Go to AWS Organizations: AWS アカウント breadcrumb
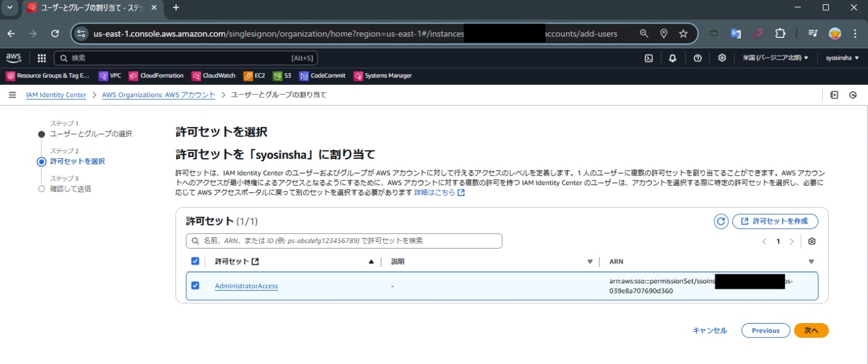This screenshot has height=364, width=868. (x=158, y=95)
